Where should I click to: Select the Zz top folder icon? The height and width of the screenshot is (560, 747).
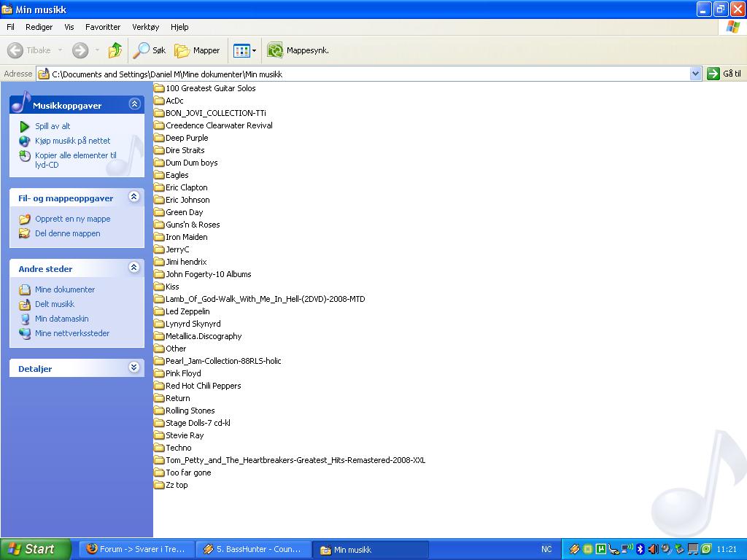159,485
